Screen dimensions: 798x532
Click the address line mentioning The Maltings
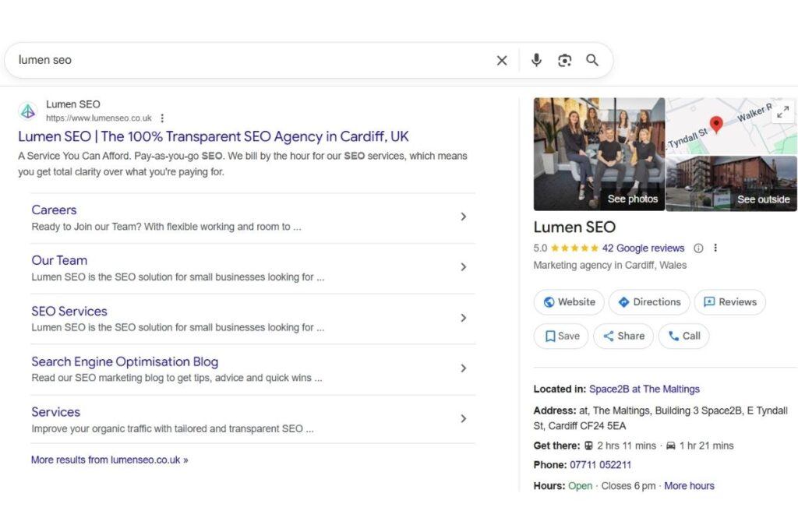click(661, 418)
